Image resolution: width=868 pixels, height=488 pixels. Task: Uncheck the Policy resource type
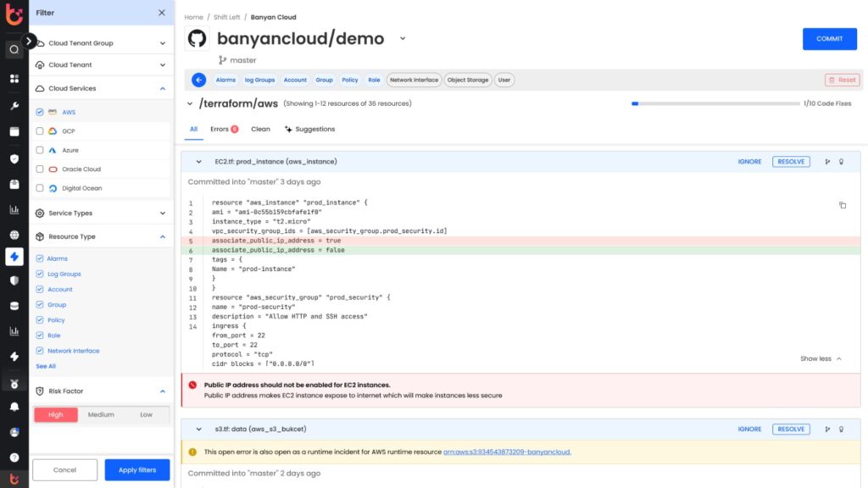pyautogui.click(x=40, y=319)
